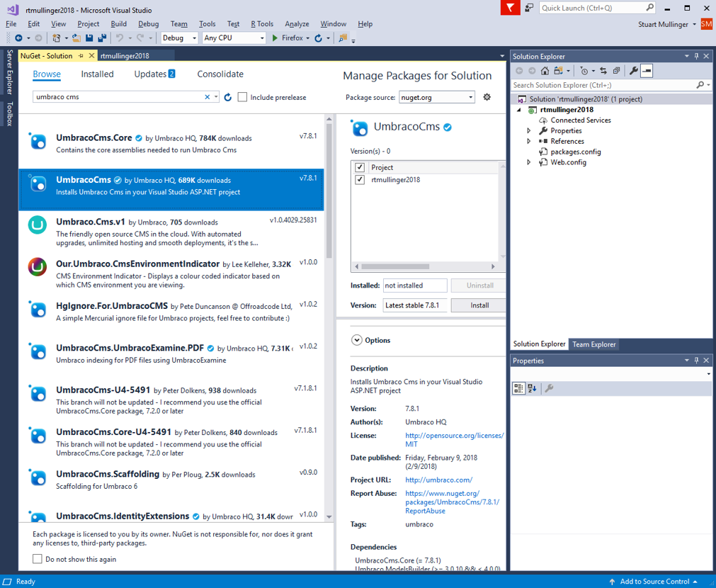Sort properties alphabetically with A-Z icon
716x588 pixels.
point(532,388)
